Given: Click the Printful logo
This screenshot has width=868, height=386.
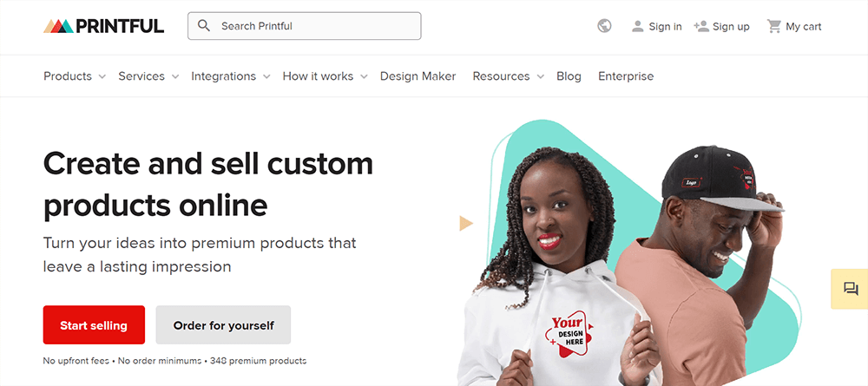Looking at the screenshot, I should tap(103, 26).
